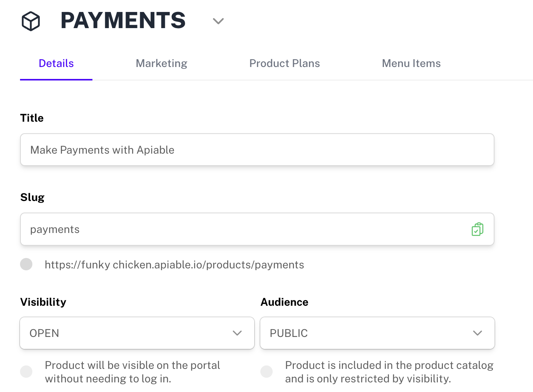Click the hexagonal package icon in the header
Screen dimensions: 533x392
point(30,21)
